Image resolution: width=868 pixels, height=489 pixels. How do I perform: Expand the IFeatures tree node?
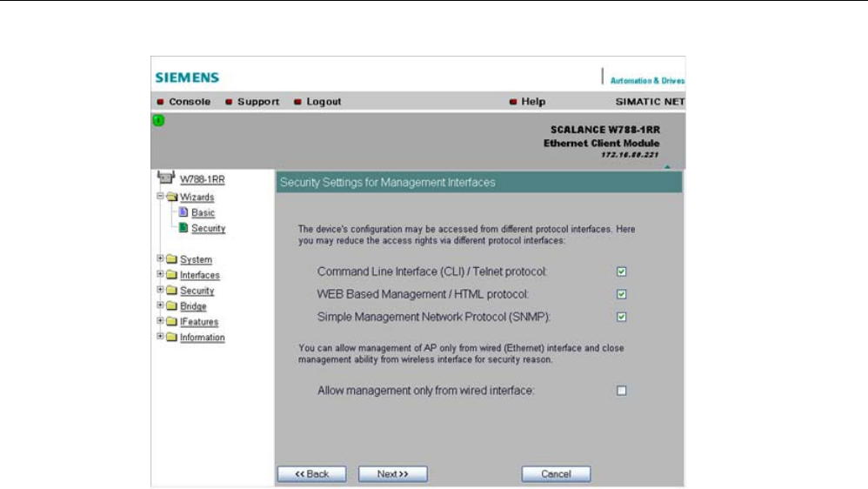point(160,320)
